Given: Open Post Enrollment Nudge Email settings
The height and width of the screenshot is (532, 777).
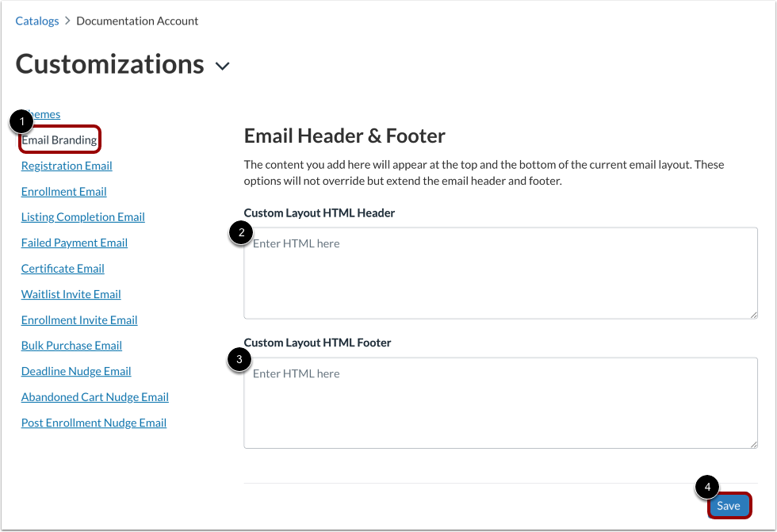Looking at the screenshot, I should tap(93, 423).
